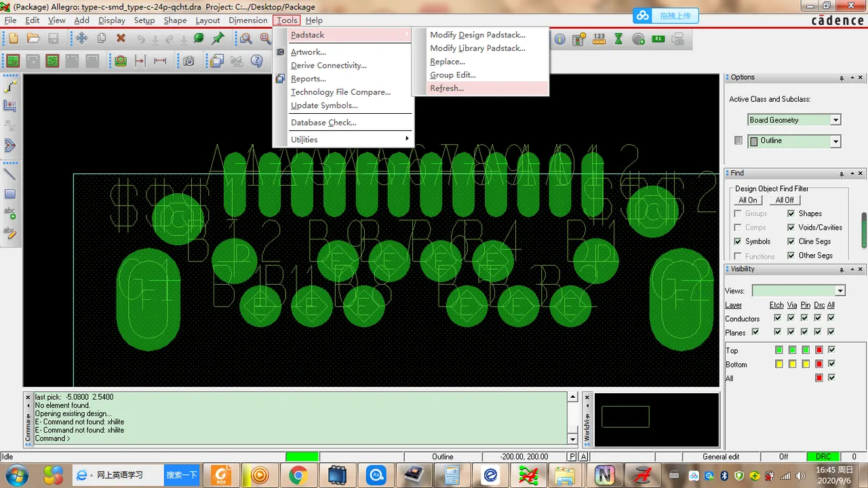The image size is (868, 488).
Task: Click the Zoom magnifier toolbar icon
Action: 245,39
